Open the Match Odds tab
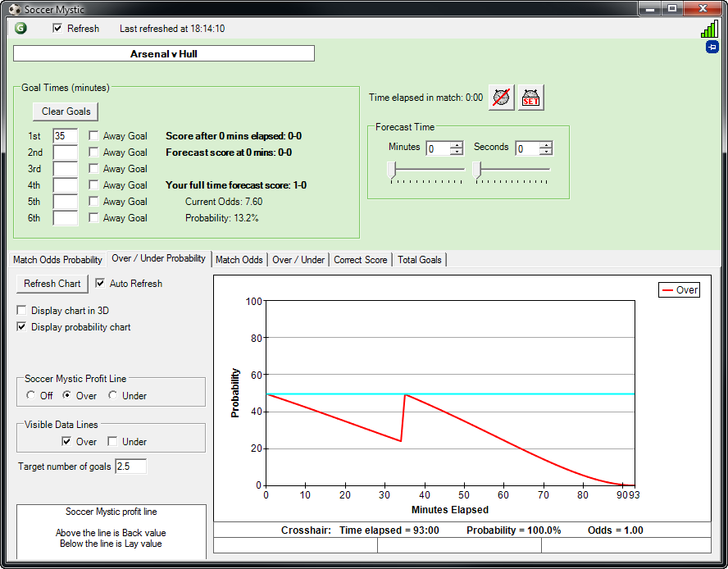 point(239,260)
